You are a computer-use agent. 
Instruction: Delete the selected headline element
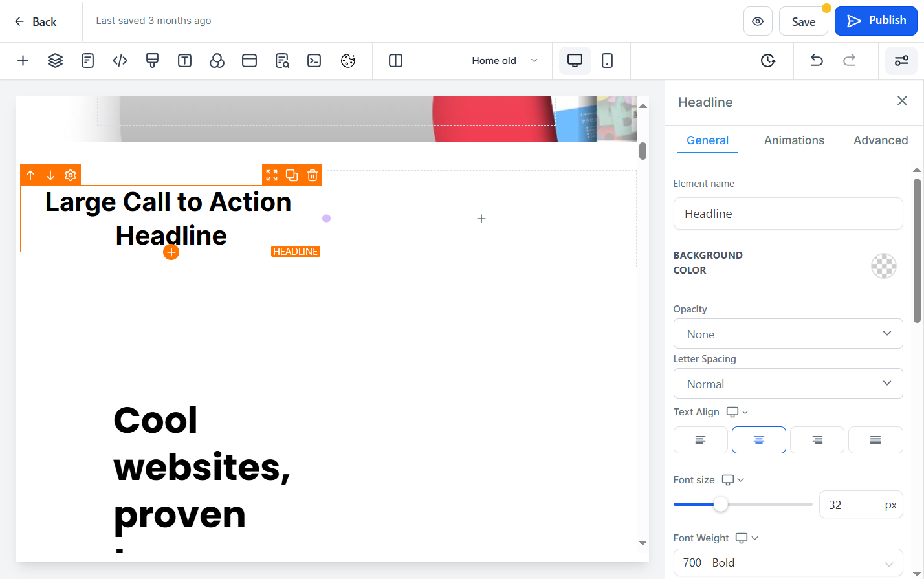coord(313,175)
